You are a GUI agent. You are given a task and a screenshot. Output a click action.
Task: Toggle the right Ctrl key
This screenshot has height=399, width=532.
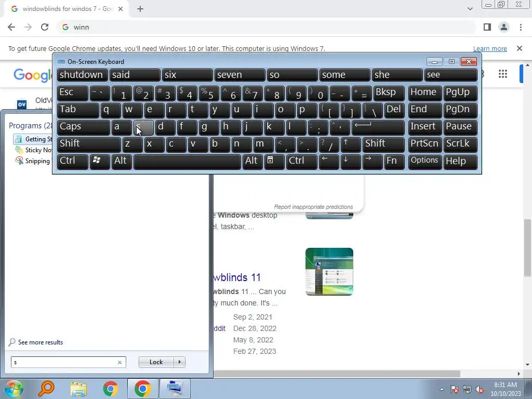[302, 162]
